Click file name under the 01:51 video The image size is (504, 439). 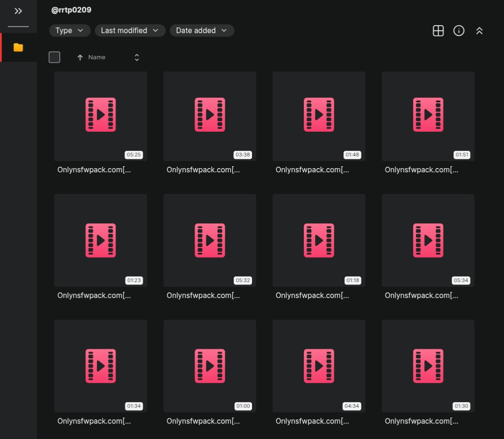[x=421, y=170]
